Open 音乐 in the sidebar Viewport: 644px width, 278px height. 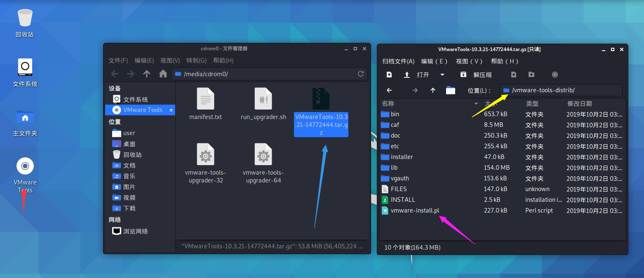(140, 176)
